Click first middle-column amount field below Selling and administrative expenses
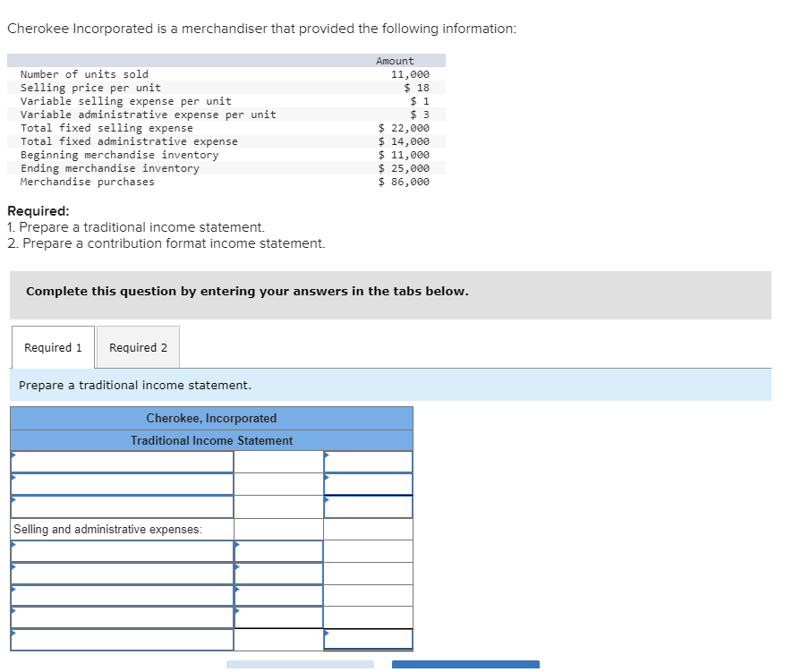Viewport: 793px width, 672px height. pyautogui.click(x=278, y=551)
